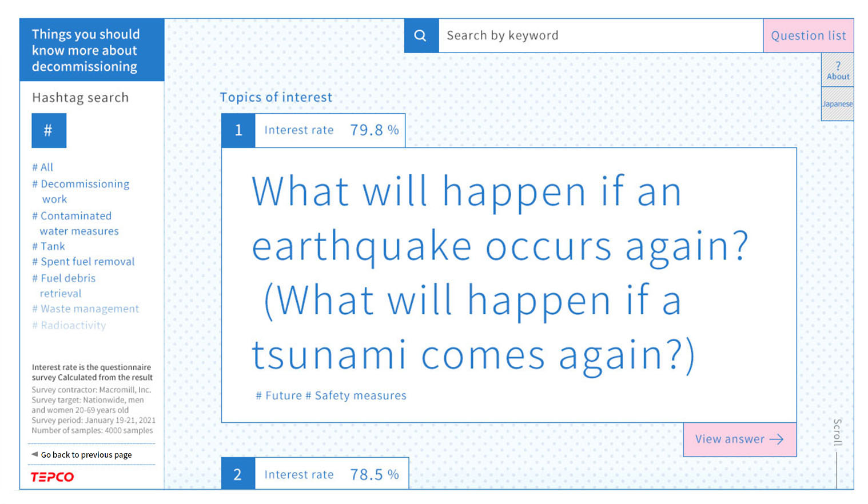
Task: Open the earthquake question card
Action: pyautogui.click(x=509, y=285)
